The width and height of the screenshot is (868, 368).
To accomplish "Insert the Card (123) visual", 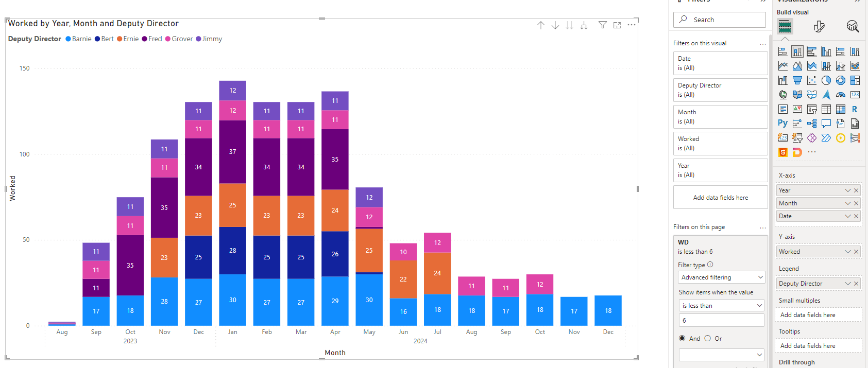I will [855, 95].
